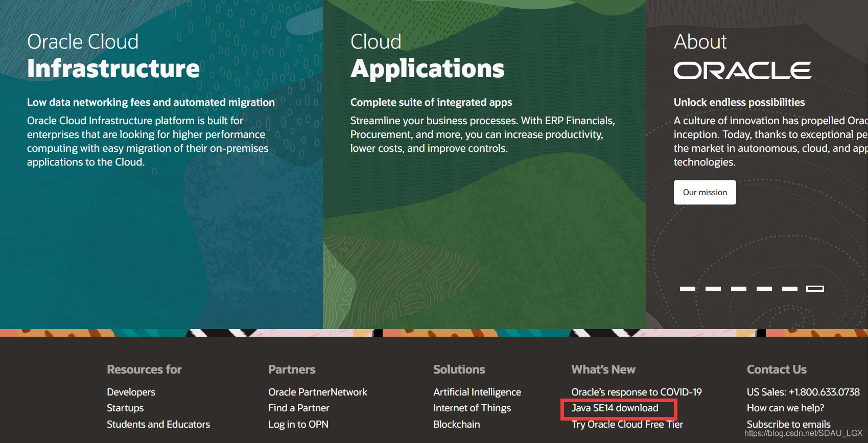The height and width of the screenshot is (443, 868).
Task: Call US Sales phone number link
Action: (x=803, y=392)
